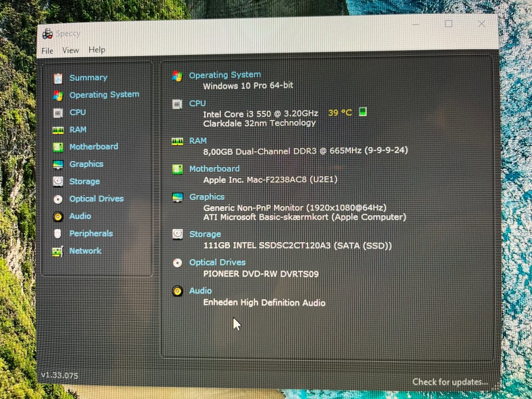Click the Motherboard heading link in summary
532x399 pixels.
tap(214, 168)
